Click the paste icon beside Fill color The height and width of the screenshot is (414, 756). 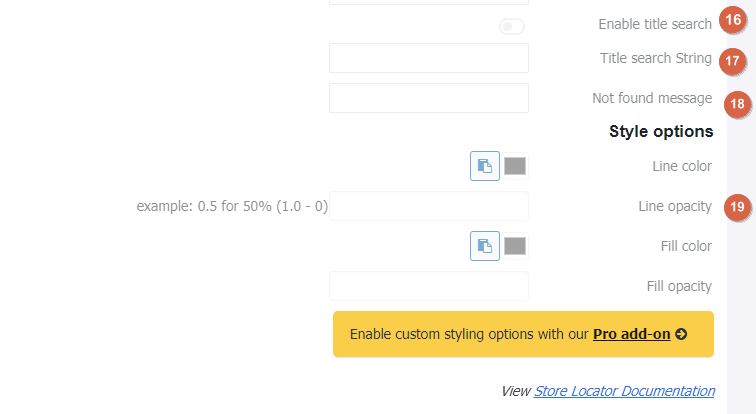click(x=485, y=246)
